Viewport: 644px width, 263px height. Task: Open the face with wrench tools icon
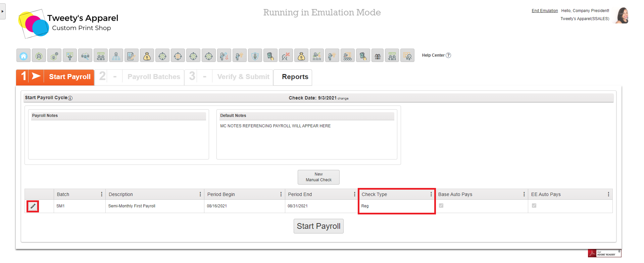[286, 56]
